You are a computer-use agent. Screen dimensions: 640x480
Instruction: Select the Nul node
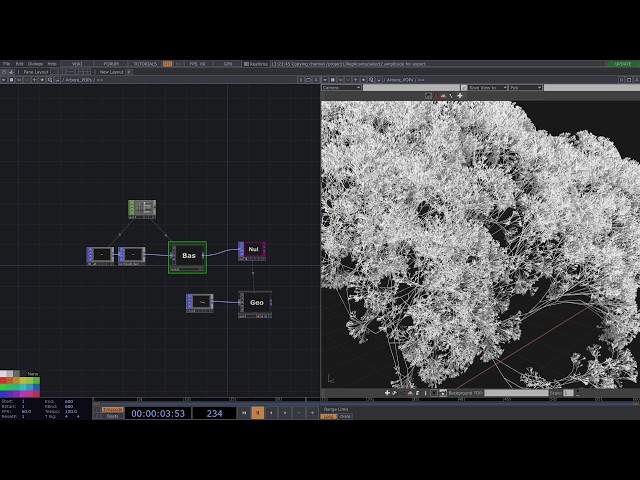(252, 251)
